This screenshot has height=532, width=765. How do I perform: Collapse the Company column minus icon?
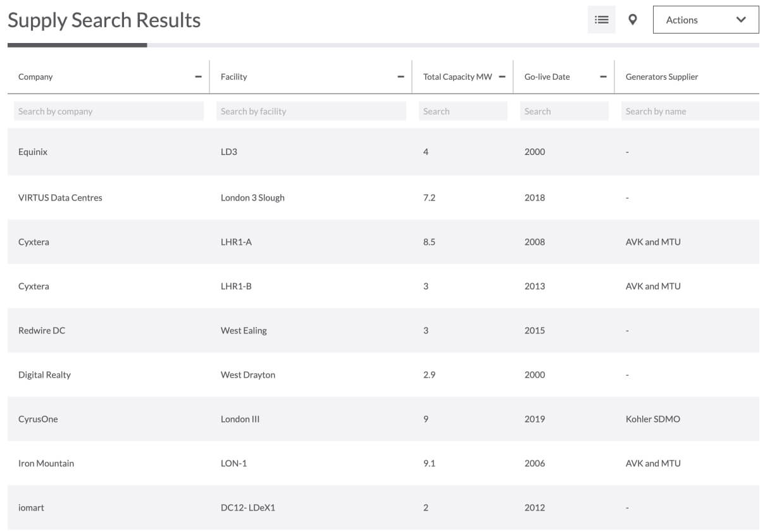coord(199,77)
